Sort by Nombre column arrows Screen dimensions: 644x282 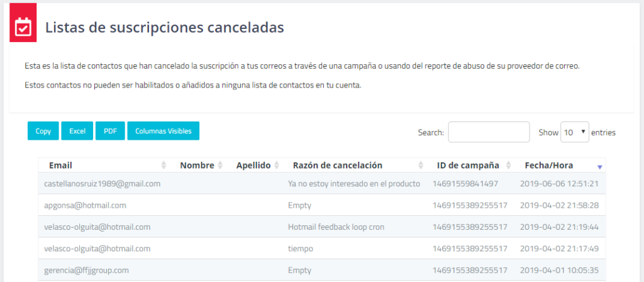(220, 166)
